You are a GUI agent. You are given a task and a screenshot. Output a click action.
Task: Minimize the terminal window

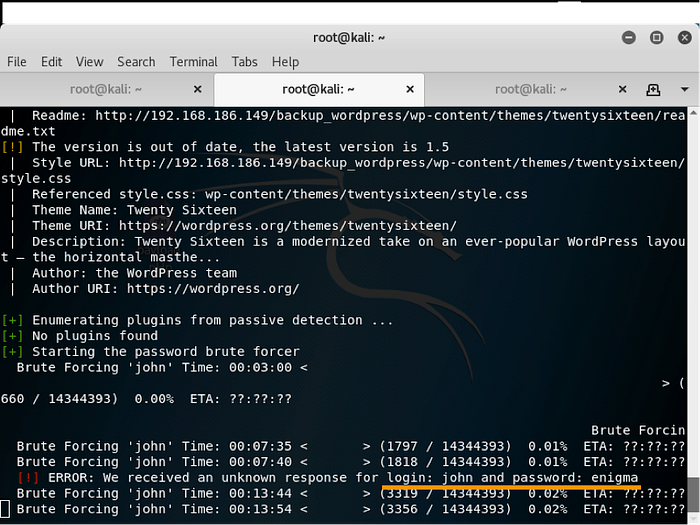pyautogui.click(x=630, y=37)
